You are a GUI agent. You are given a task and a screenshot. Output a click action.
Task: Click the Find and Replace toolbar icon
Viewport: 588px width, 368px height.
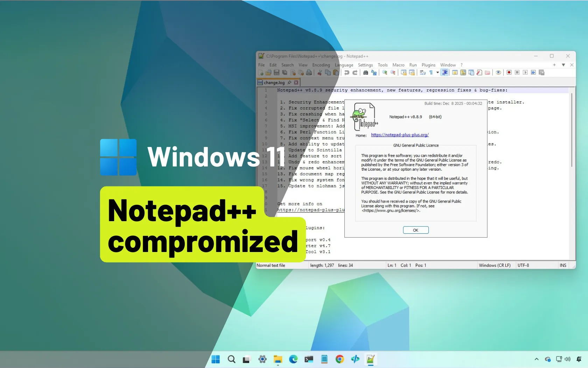point(374,73)
